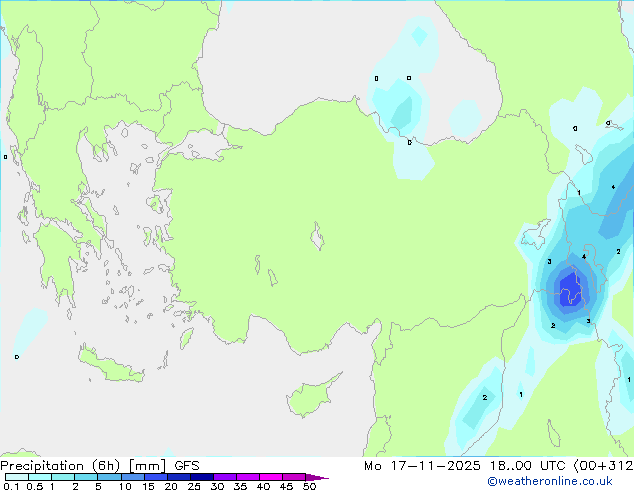Click the 30–35 mm purple legend swatch

click(x=224, y=477)
